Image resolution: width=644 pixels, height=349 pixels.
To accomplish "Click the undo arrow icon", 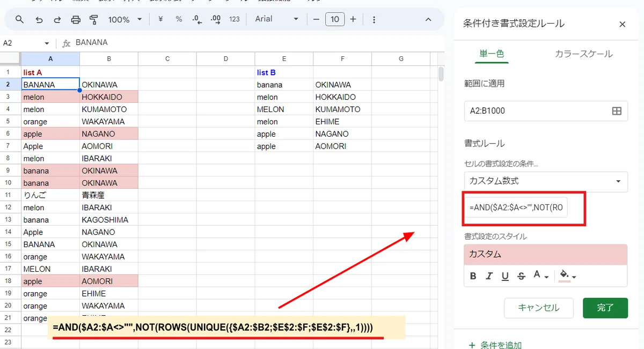I will pyautogui.click(x=39, y=19).
